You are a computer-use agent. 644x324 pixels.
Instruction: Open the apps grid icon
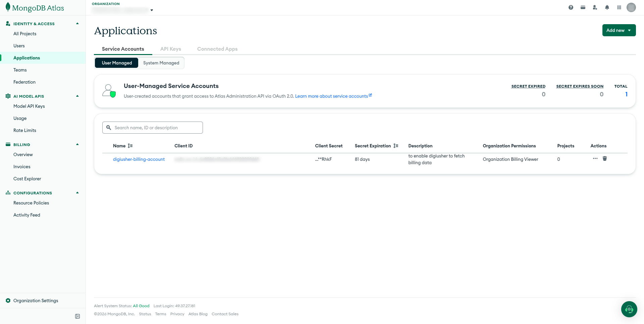point(619,7)
